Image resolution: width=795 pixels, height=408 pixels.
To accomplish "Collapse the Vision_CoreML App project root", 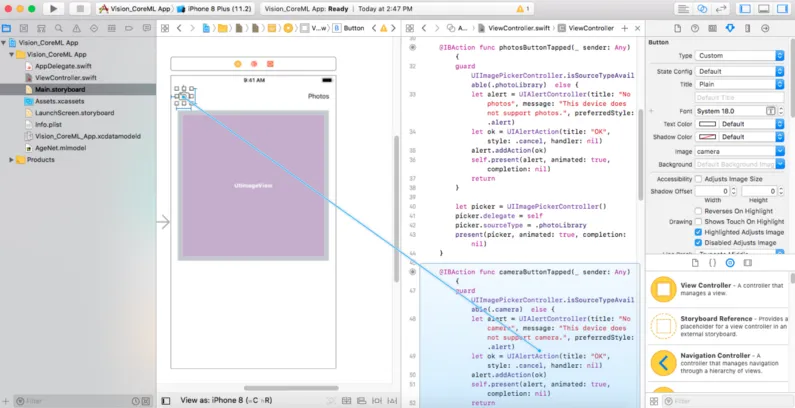I will point(4,43).
